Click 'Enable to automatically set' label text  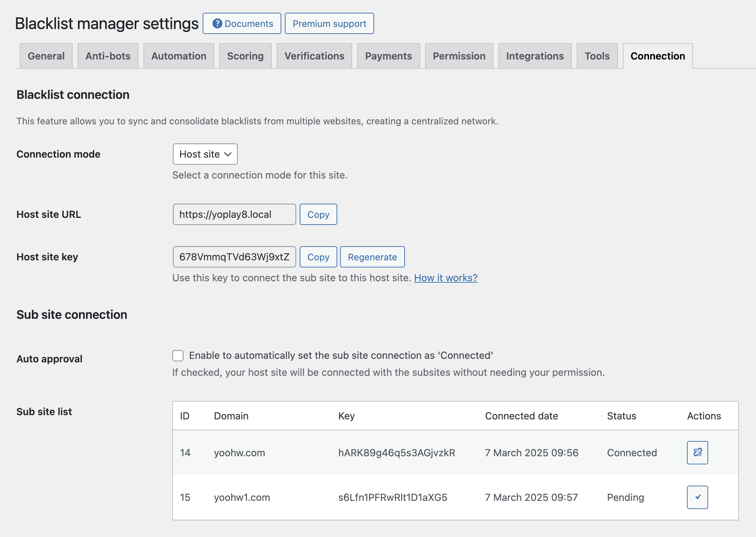click(341, 355)
